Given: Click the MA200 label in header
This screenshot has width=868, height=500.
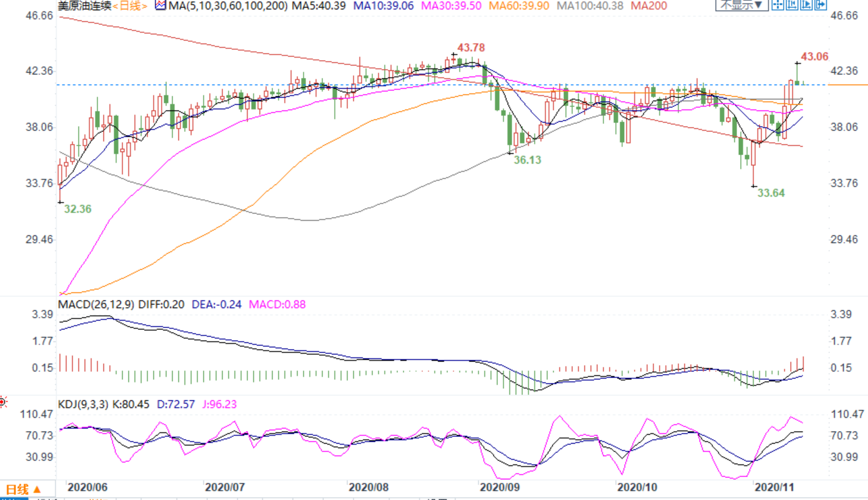Looking at the screenshot, I should pos(648,6).
